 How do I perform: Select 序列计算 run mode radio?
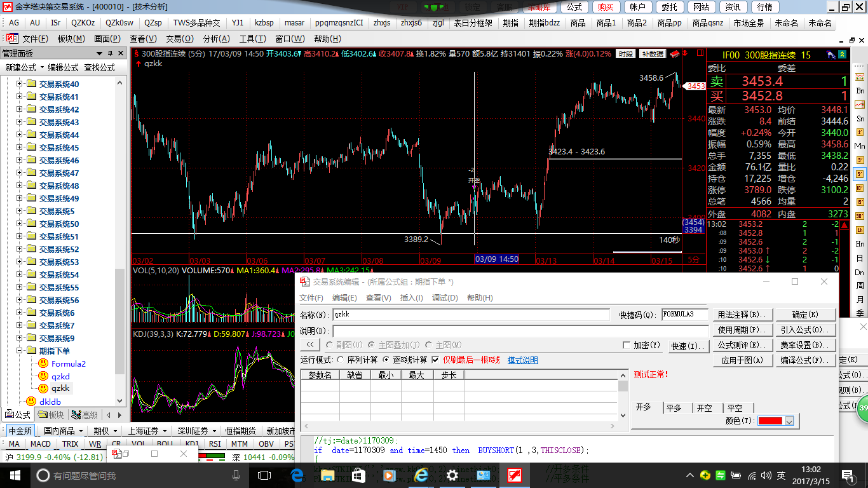click(340, 360)
